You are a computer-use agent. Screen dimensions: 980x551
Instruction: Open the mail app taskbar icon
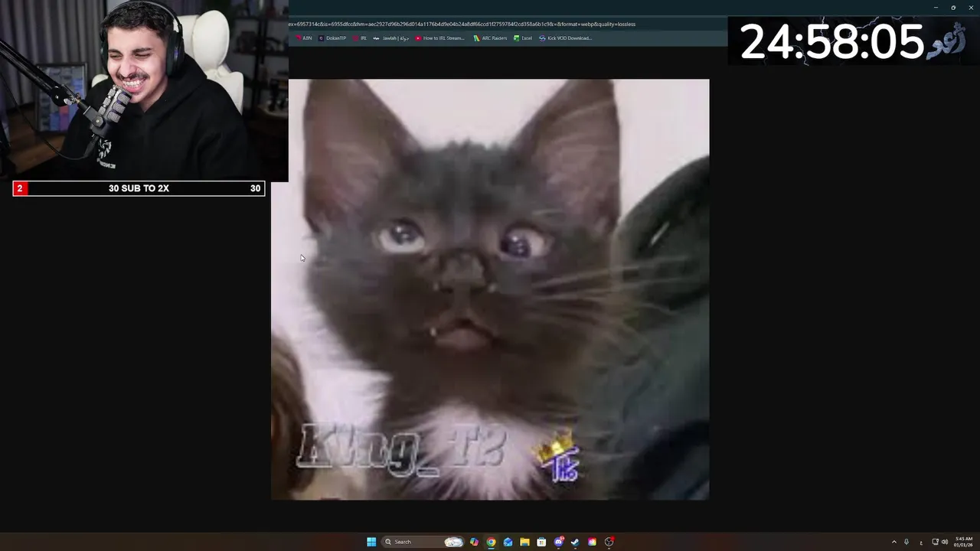tap(508, 542)
